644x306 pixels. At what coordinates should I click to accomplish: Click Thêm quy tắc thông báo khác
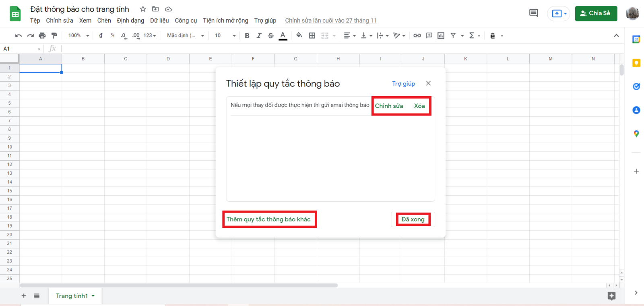point(268,219)
